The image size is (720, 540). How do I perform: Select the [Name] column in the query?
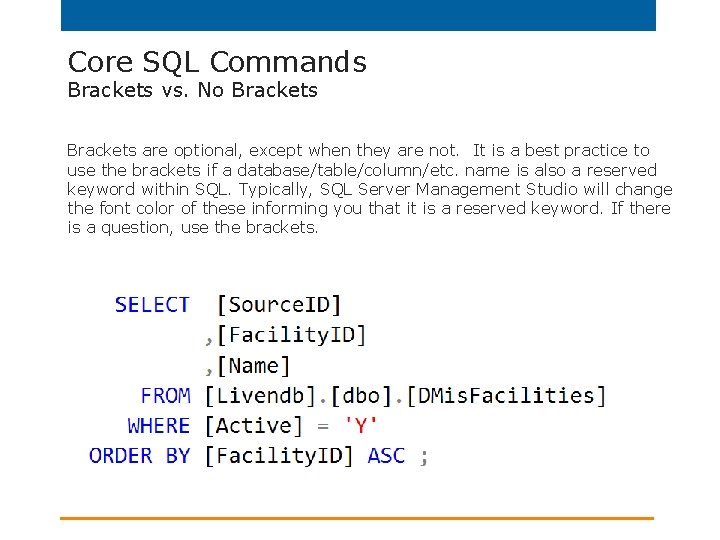tap(253, 366)
